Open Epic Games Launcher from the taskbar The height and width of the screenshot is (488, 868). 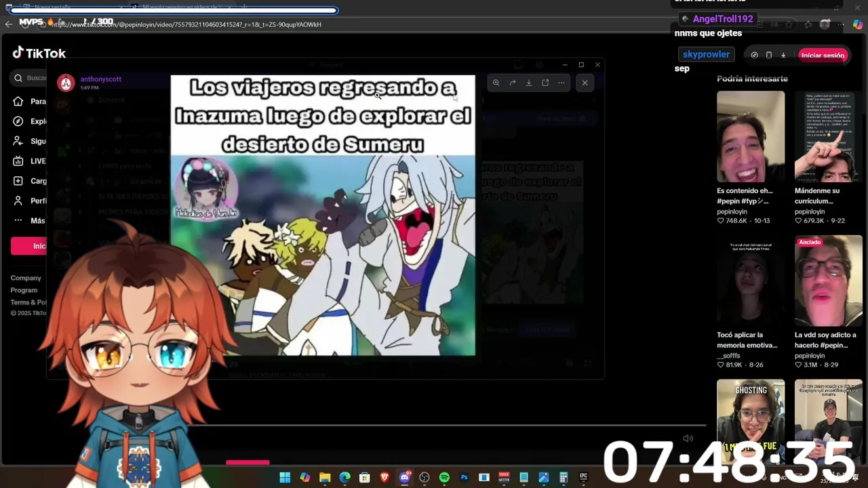pos(583,477)
